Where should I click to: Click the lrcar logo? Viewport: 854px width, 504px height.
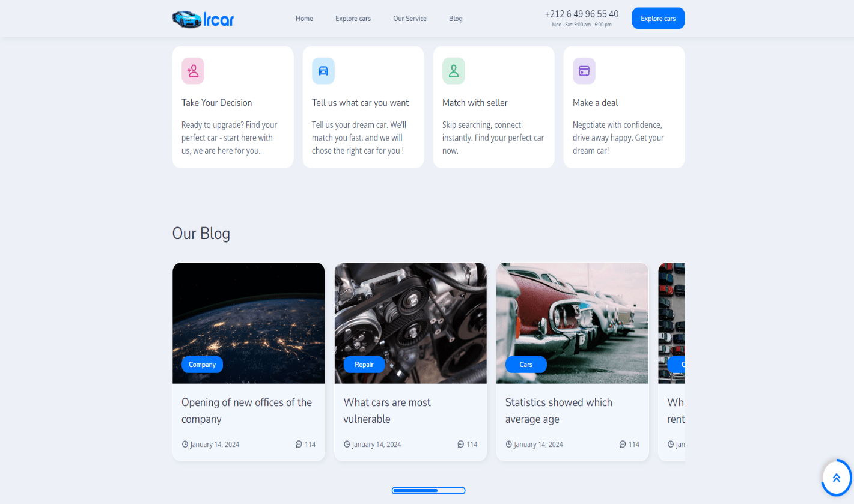click(x=203, y=19)
